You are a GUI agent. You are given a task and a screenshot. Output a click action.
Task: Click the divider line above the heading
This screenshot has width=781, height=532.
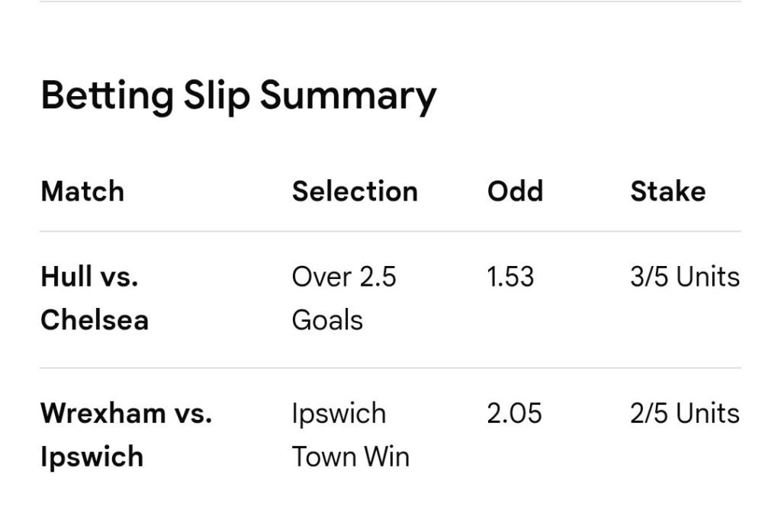click(x=390, y=2)
